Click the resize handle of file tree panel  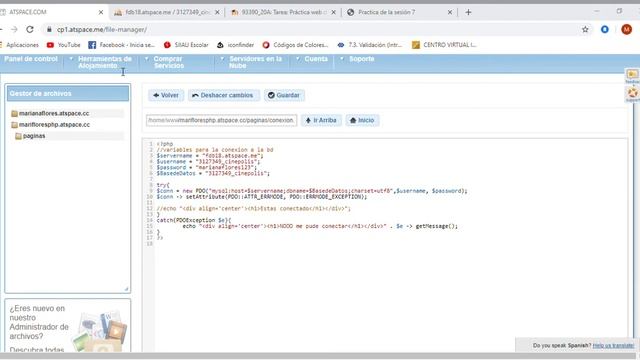pyautogui.click(x=126, y=289)
